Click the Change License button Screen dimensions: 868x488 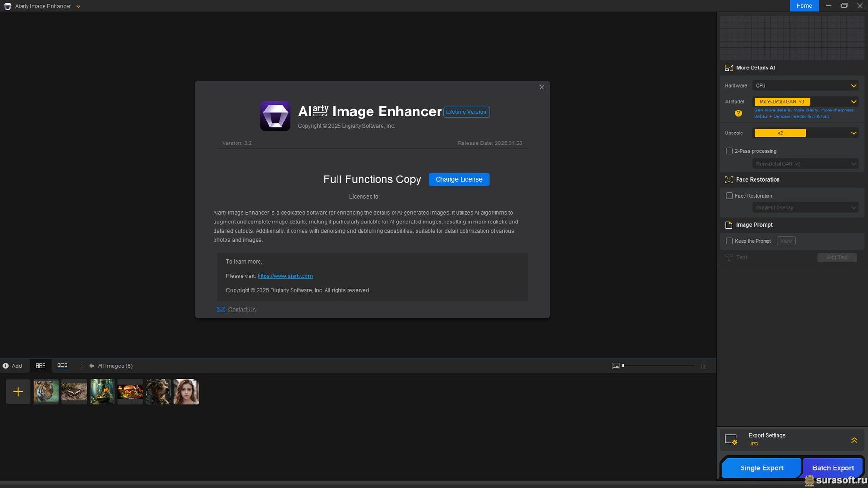click(x=459, y=179)
